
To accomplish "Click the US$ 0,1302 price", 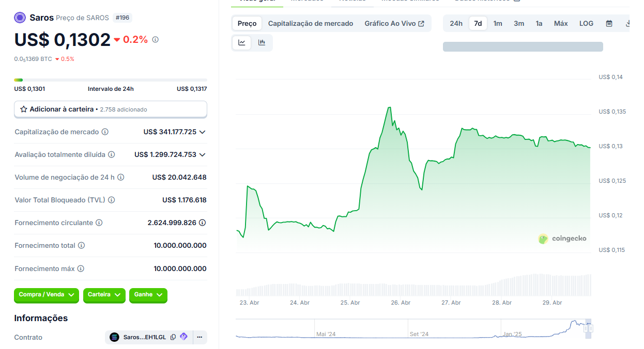I will pyautogui.click(x=62, y=40).
